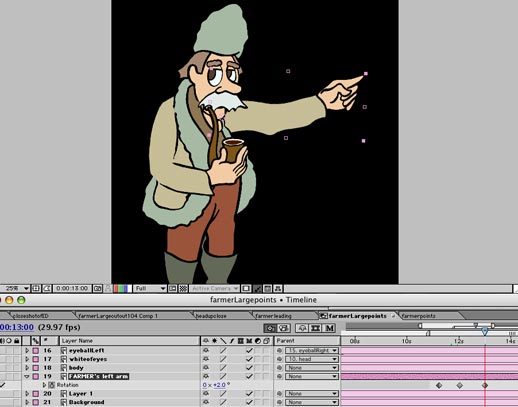Open parent dropdown for body layer
The width and height of the screenshot is (518, 407).
312,368
